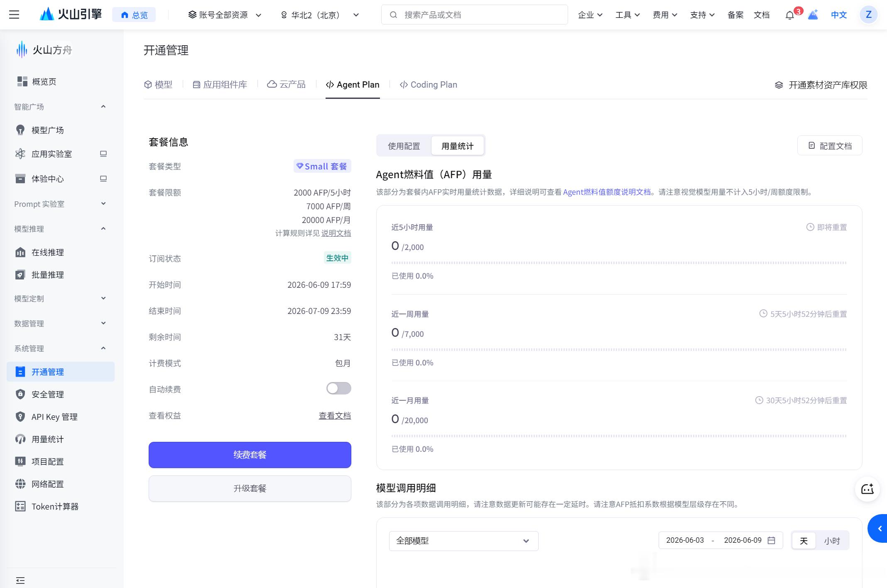Go to 总览 home button
Image resolution: width=887 pixels, height=588 pixels.
point(134,15)
